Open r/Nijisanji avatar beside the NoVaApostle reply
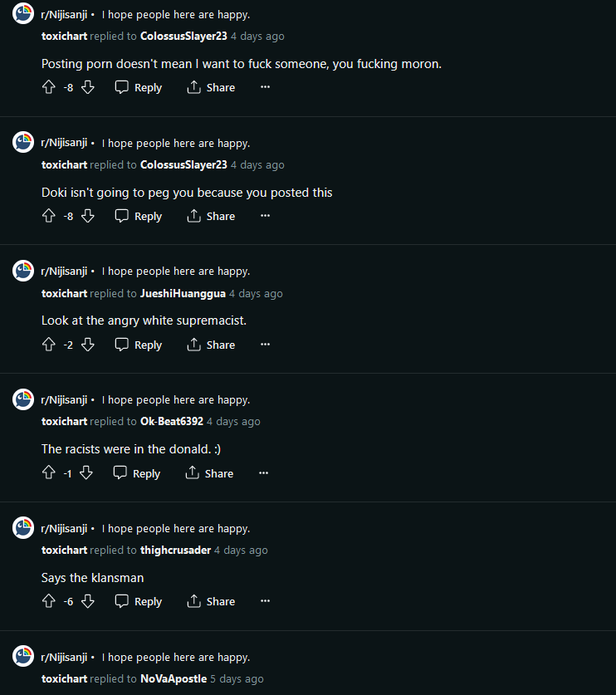 pos(23,656)
